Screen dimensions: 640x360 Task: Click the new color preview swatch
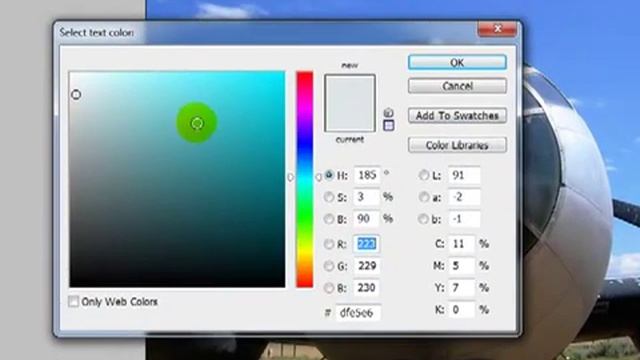tap(350, 89)
